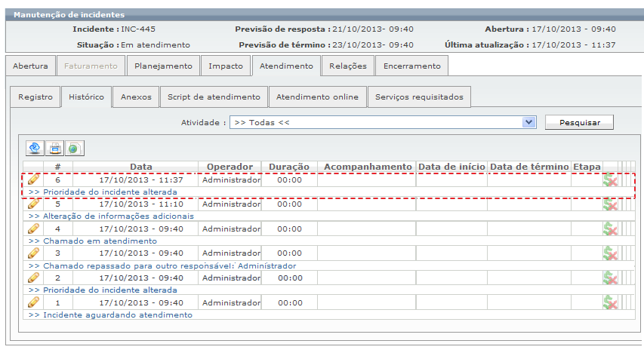644x359 pixels.
Task: Click the refresh icon above the history table
Action: coord(35,148)
